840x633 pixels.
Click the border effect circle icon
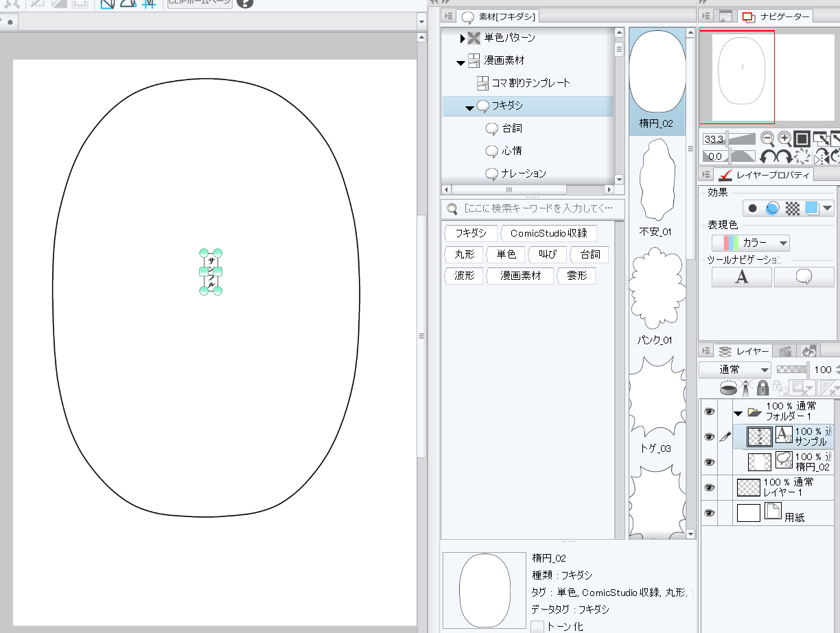pos(753,208)
